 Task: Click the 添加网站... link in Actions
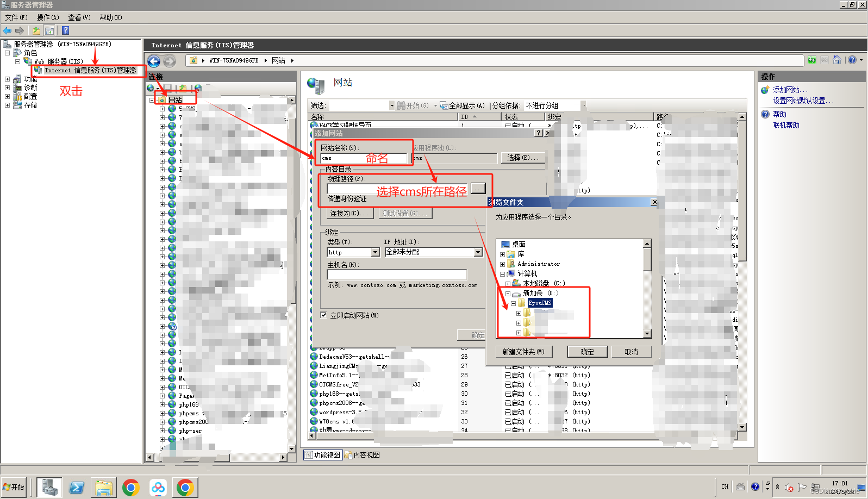790,90
